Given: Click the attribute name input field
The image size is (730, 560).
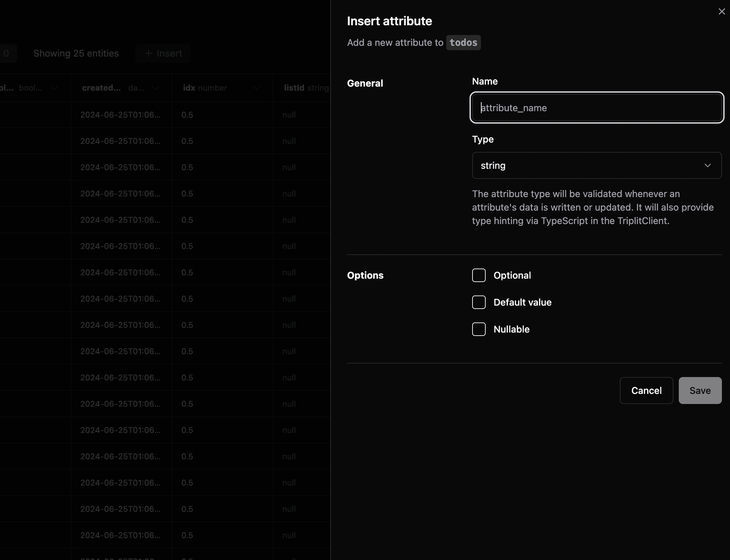Looking at the screenshot, I should coord(596,108).
